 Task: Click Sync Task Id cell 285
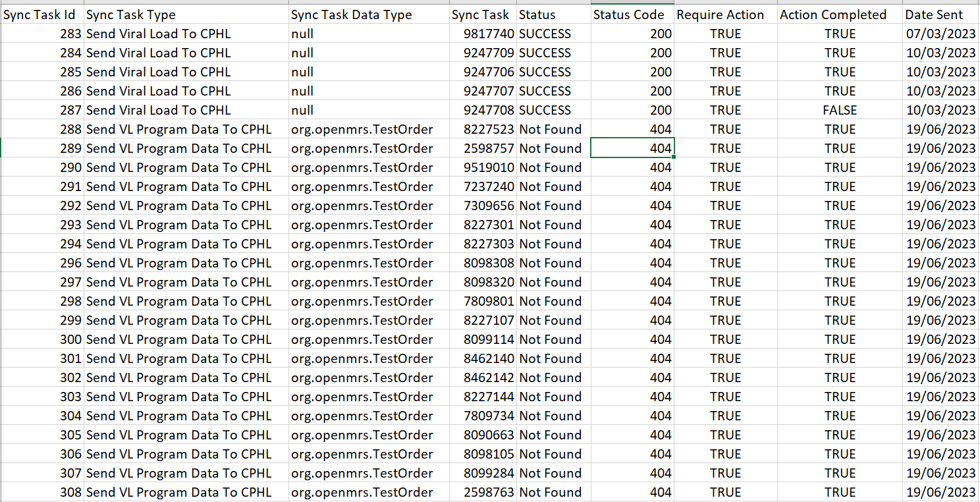pyautogui.click(x=41, y=72)
